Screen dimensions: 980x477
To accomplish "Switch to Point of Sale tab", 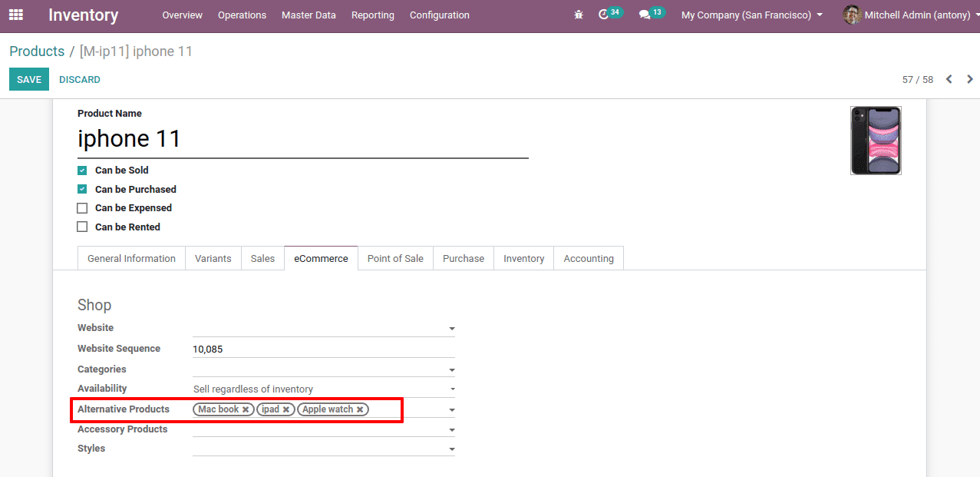I will point(395,258).
